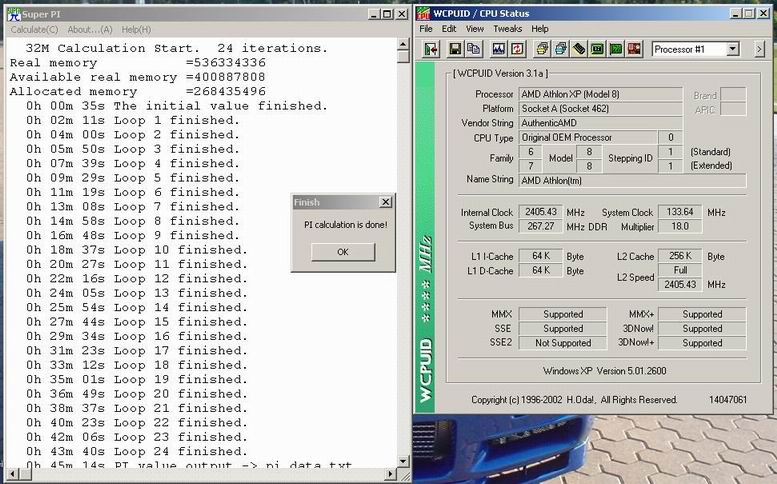Click the MMX+ 'Supported' field

click(x=702, y=314)
